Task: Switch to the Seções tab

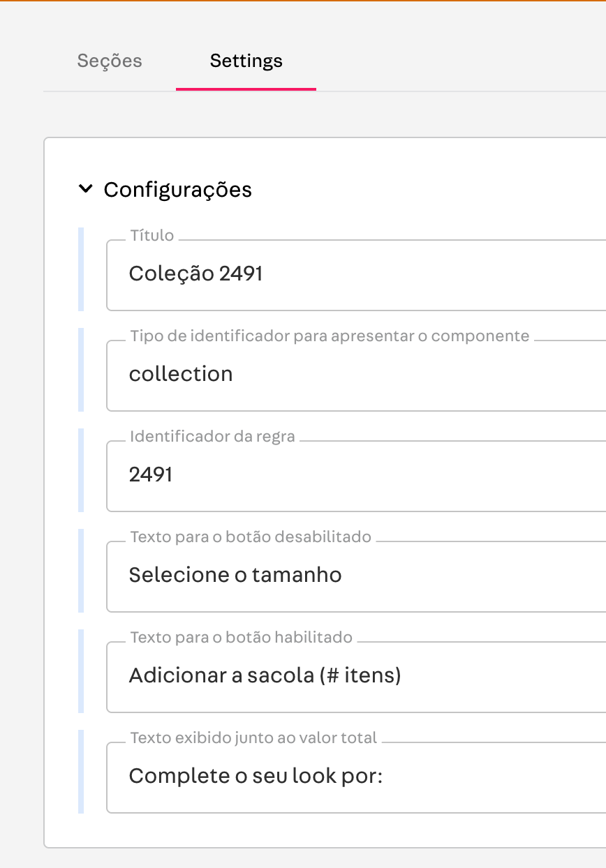Action: point(110,61)
